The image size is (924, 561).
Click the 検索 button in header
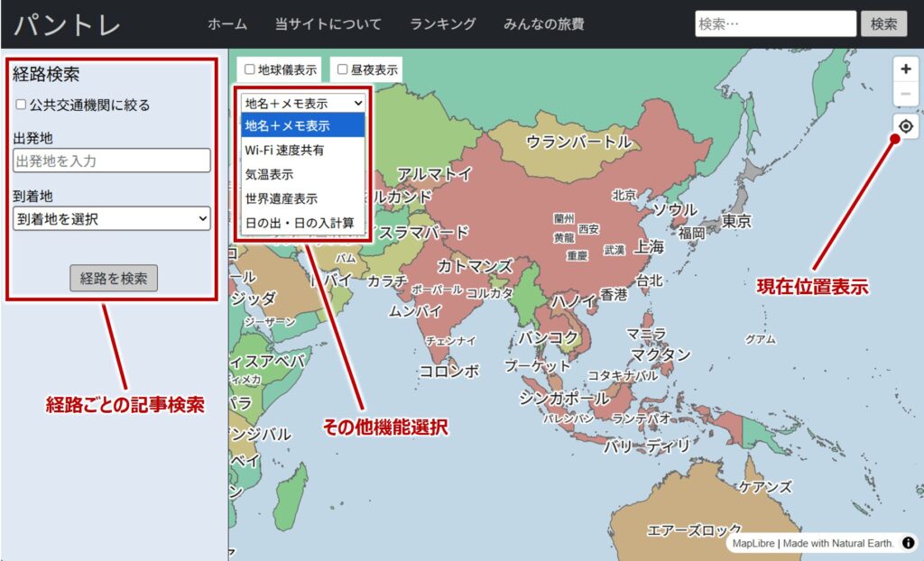(883, 24)
